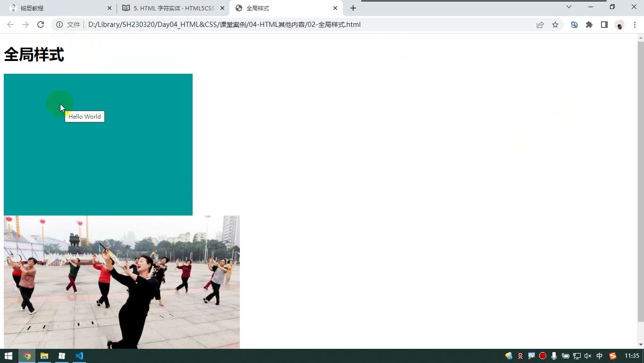Share this page icon in address bar
This screenshot has height=363, width=644.
click(x=540, y=25)
